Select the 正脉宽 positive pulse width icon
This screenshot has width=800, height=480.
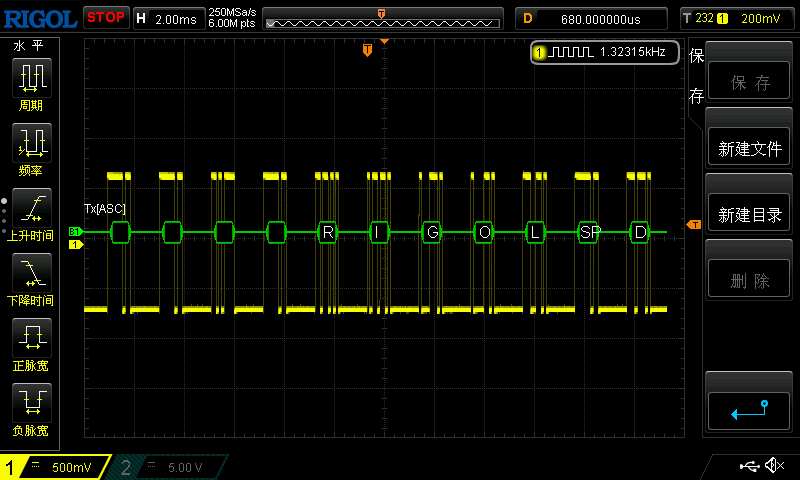point(32,338)
